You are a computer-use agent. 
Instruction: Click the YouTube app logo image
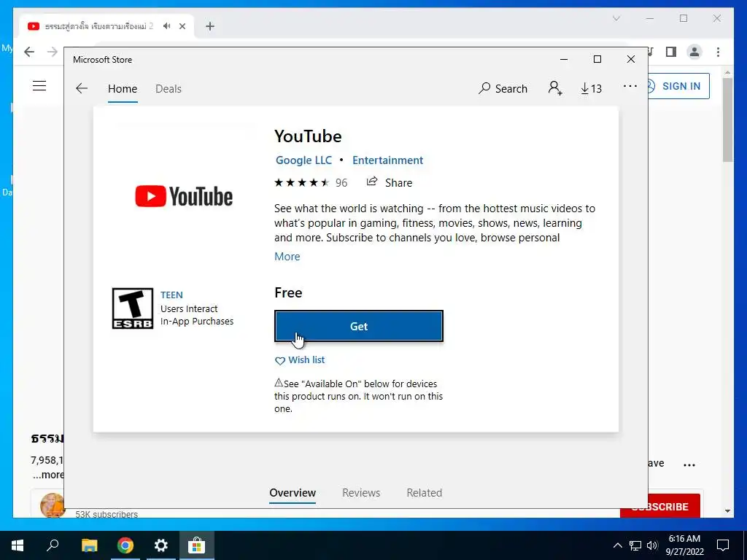184,196
